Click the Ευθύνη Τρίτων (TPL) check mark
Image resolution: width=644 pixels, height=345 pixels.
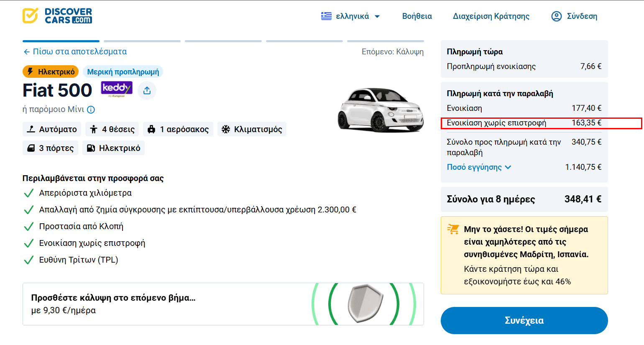28,260
